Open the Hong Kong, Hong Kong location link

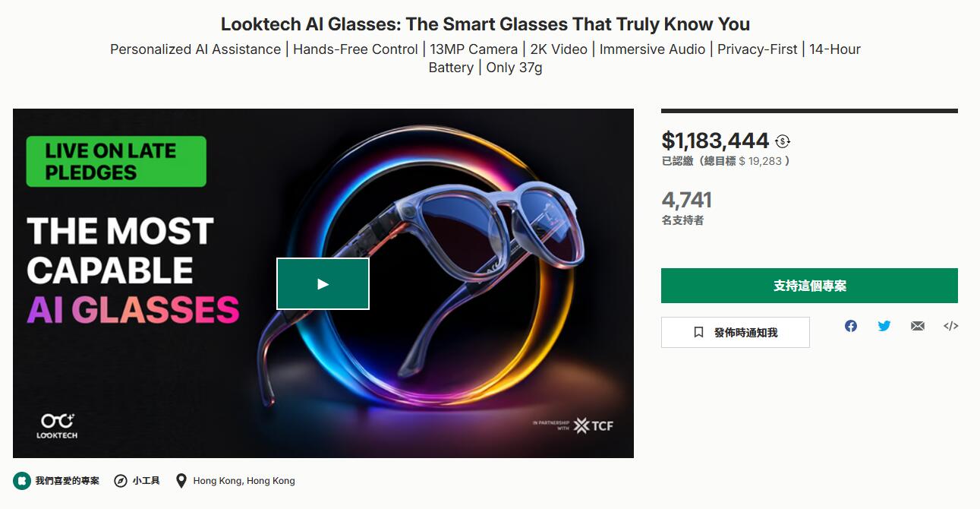(244, 481)
